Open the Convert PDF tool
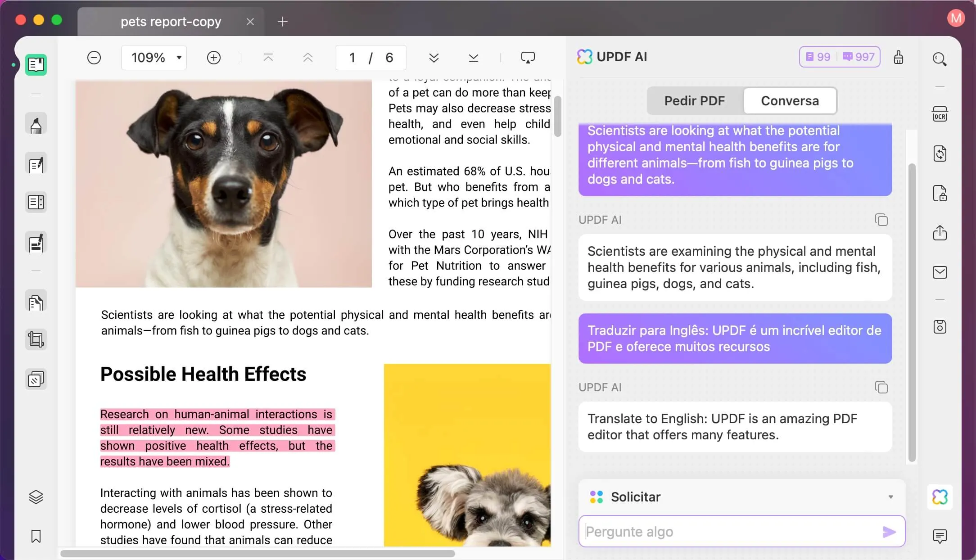Screen dimensions: 976x560 pos(940,153)
